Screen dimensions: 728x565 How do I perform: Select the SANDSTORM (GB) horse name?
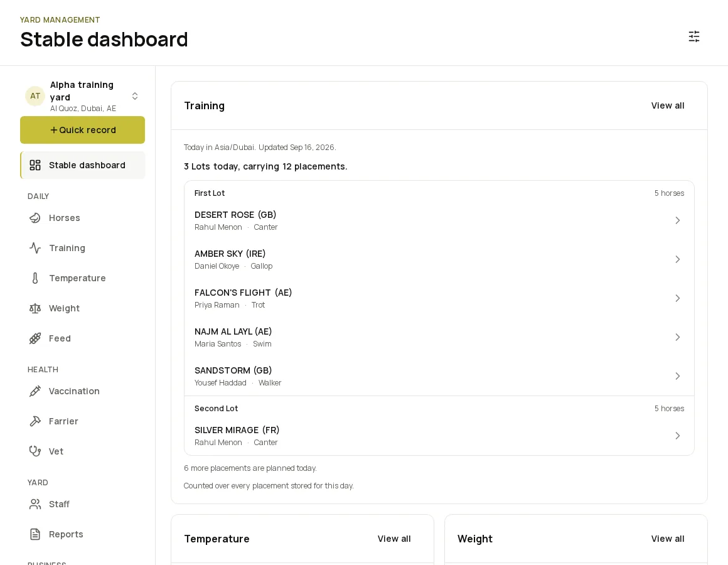click(x=233, y=371)
